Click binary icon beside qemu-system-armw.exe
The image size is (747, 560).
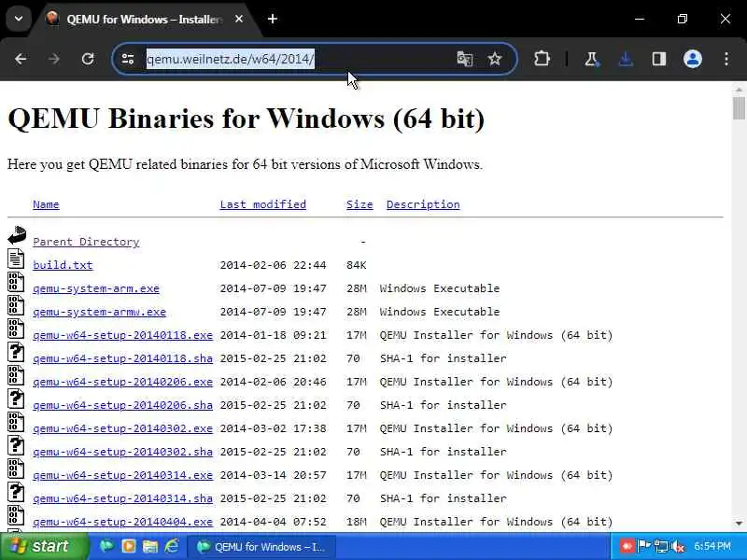click(x=16, y=305)
